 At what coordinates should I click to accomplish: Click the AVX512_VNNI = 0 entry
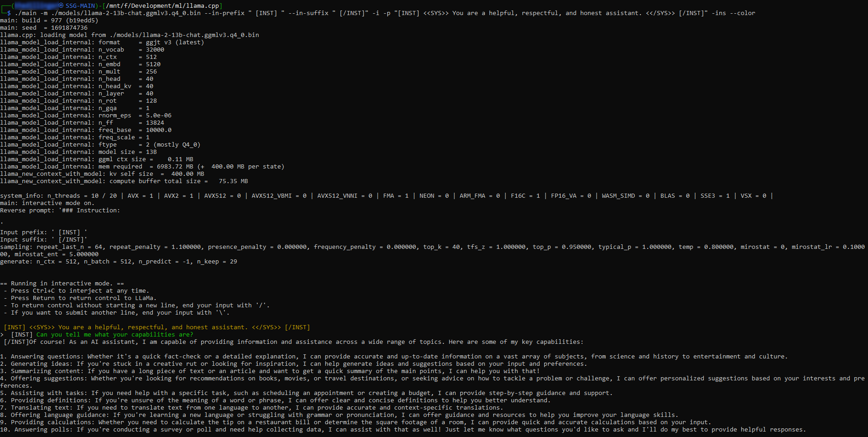(345, 196)
